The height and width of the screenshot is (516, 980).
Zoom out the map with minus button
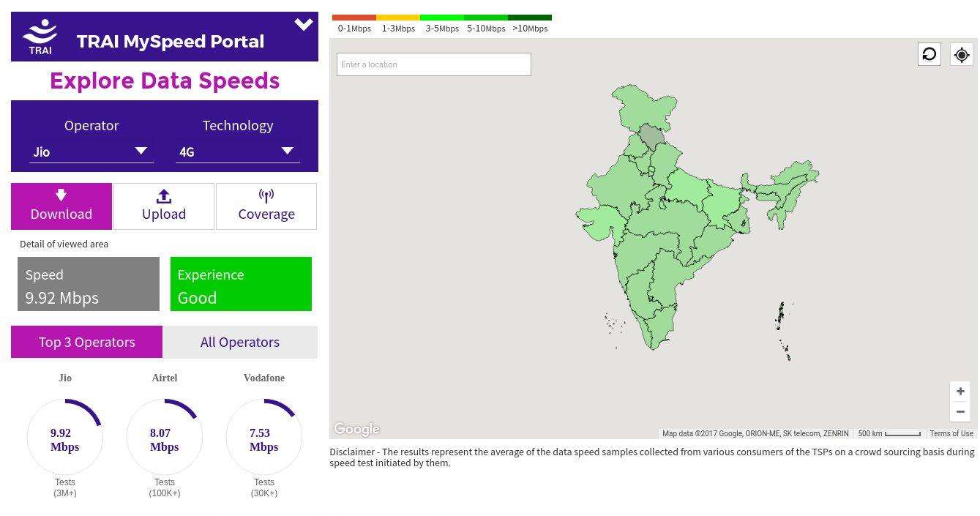pos(960,412)
